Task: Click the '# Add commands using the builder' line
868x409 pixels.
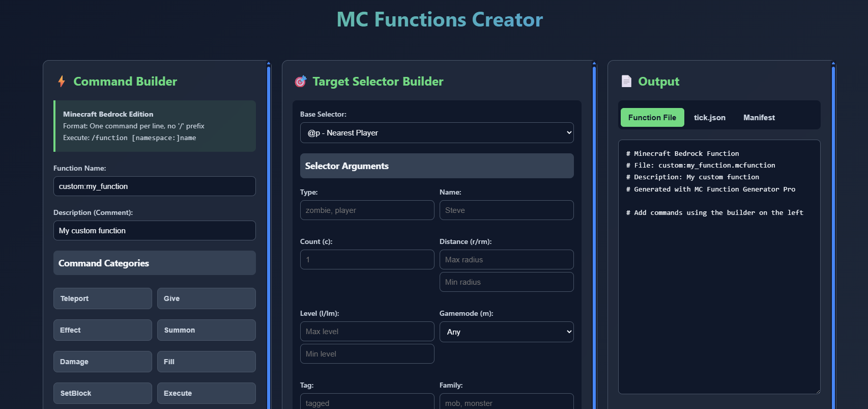Action: [715, 213]
